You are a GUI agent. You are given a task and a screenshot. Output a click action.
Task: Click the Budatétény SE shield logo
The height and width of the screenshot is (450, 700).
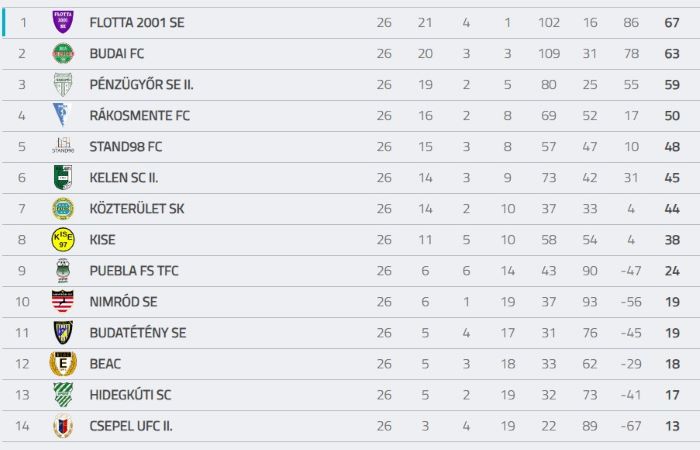pos(63,333)
